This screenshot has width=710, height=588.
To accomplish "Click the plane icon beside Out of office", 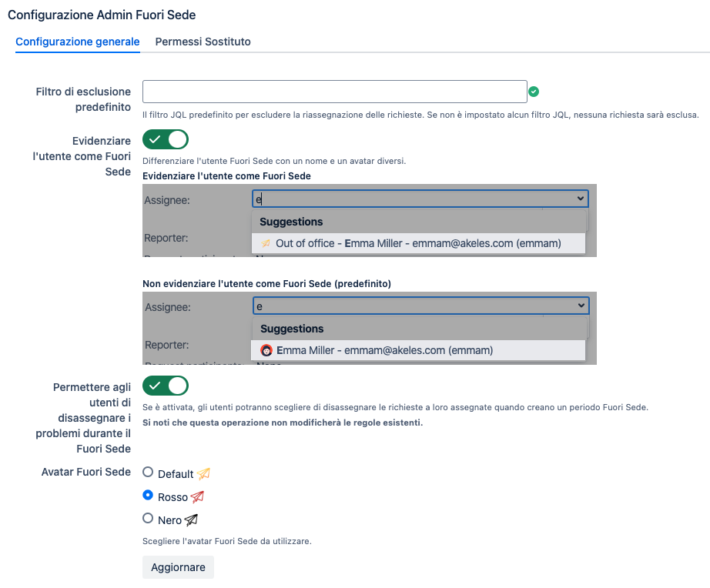I will point(266,243).
